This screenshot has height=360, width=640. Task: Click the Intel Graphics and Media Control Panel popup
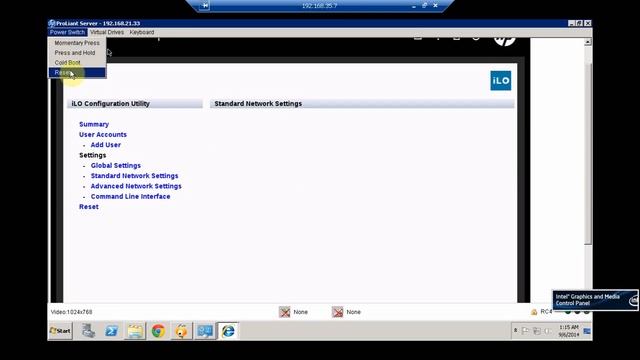tap(595, 300)
